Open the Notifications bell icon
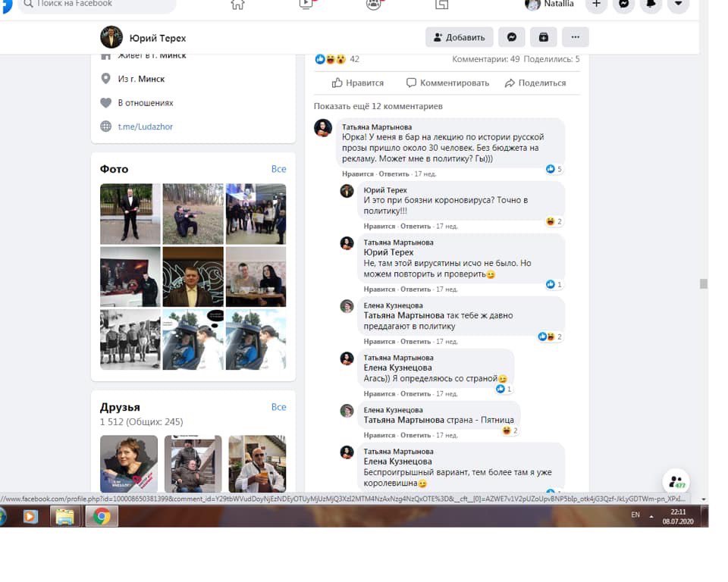This screenshot has height=582, width=728. tap(651, 5)
